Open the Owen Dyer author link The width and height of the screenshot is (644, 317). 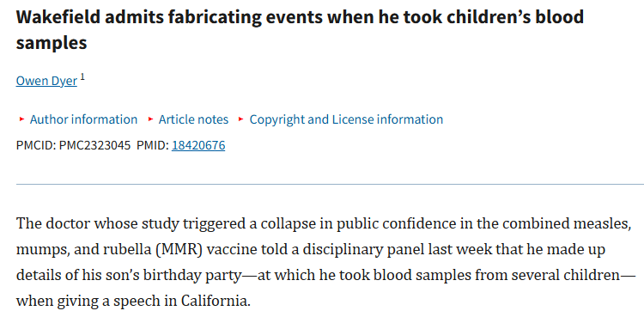46,81
